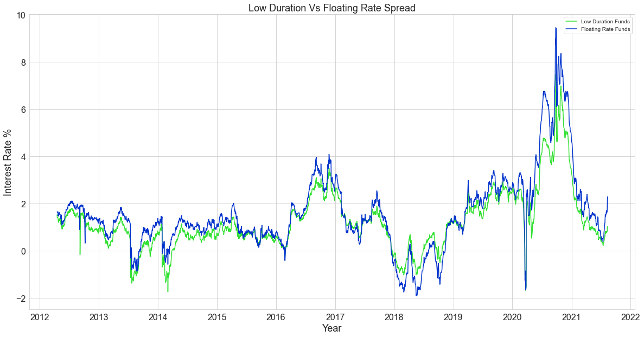
Task: Click the blue line swatch in the legend
Action: tap(571, 30)
